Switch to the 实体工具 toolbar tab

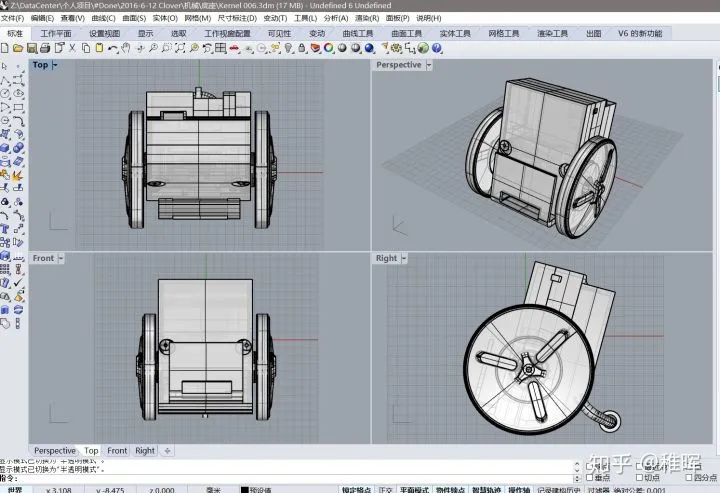click(455, 34)
